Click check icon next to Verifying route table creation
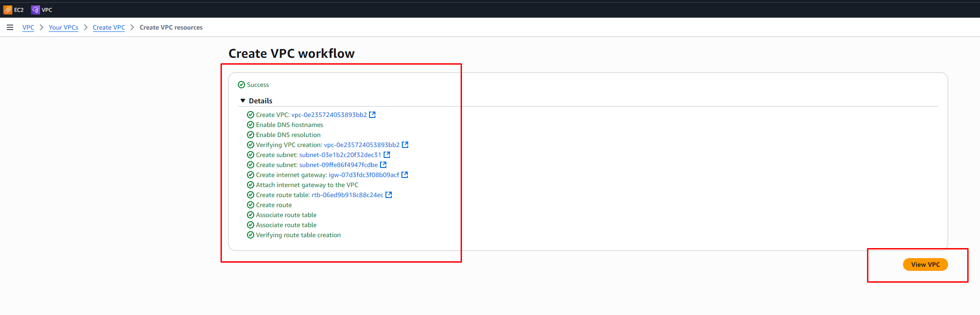Screen dimensions: 980x315 [251, 235]
